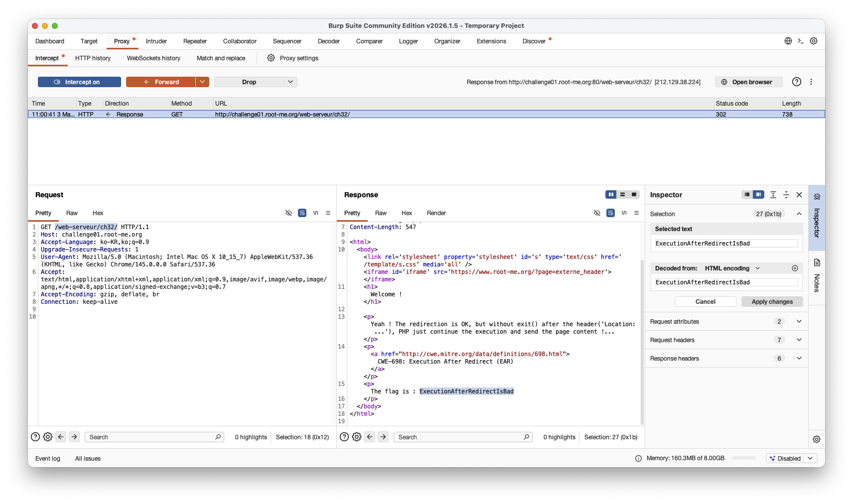
Task: Click Apply changes in Inspector
Action: [x=772, y=301]
